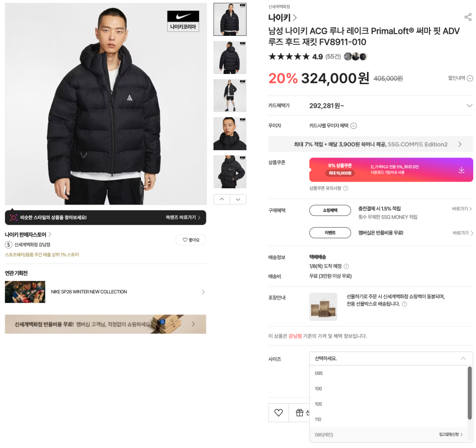Click the share icon near product title
The height and width of the screenshot is (448, 476).
(x=468, y=17)
